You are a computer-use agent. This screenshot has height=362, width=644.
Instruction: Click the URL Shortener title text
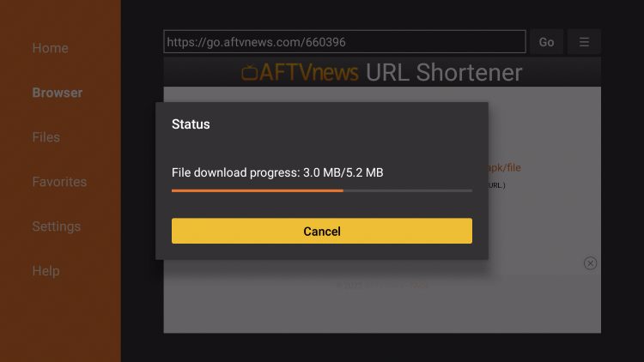point(444,73)
